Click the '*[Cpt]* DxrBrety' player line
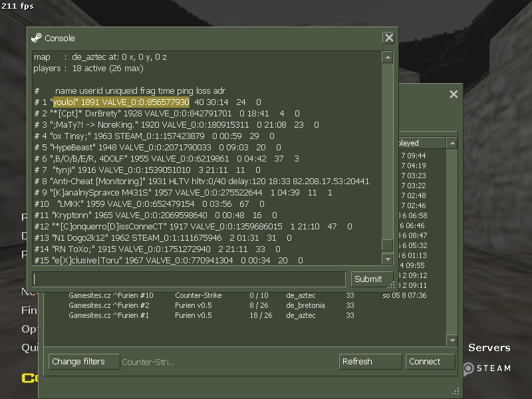The width and height of the screenshot is (532, 399). [x=167, y=113]
